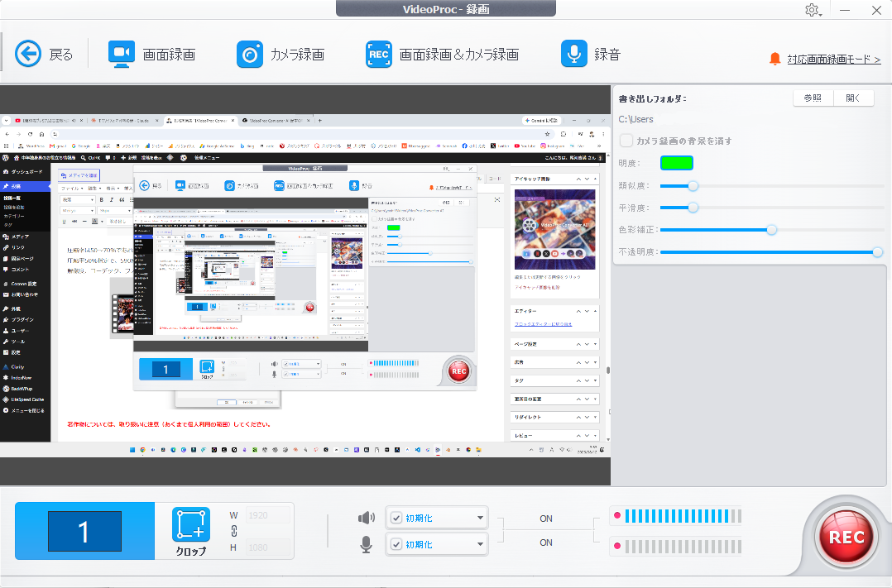This screenshot has width=892, height=588.
Task: Toggle the width-height aspect lock icon
Action: click(234, 531)
